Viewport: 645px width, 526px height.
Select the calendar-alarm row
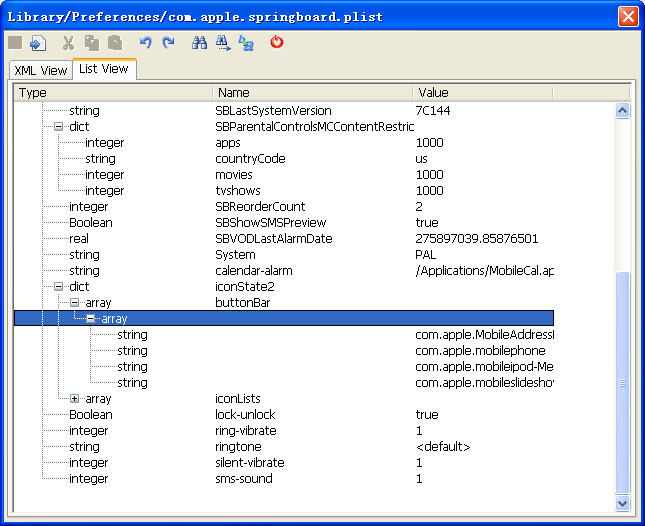click(x=284, y=271)
